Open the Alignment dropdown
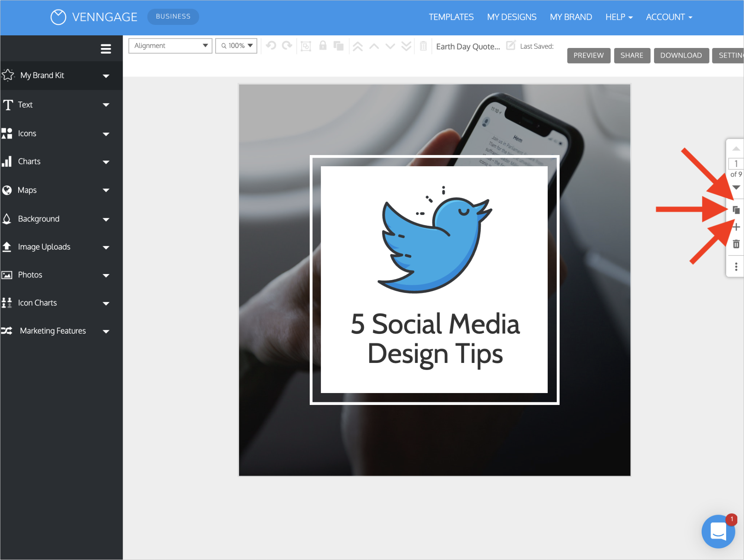Image resolution: width=744 pixels, height=560 pixels. tap(170, 46)
